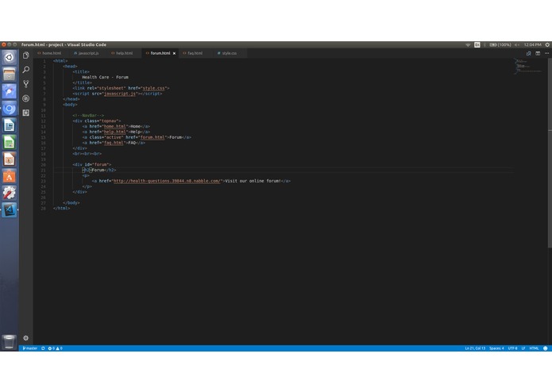Open the Explorer view in the activity bar
Image resolution: width=552 pixels, height=392 pixels.
(x=25, y=56)
